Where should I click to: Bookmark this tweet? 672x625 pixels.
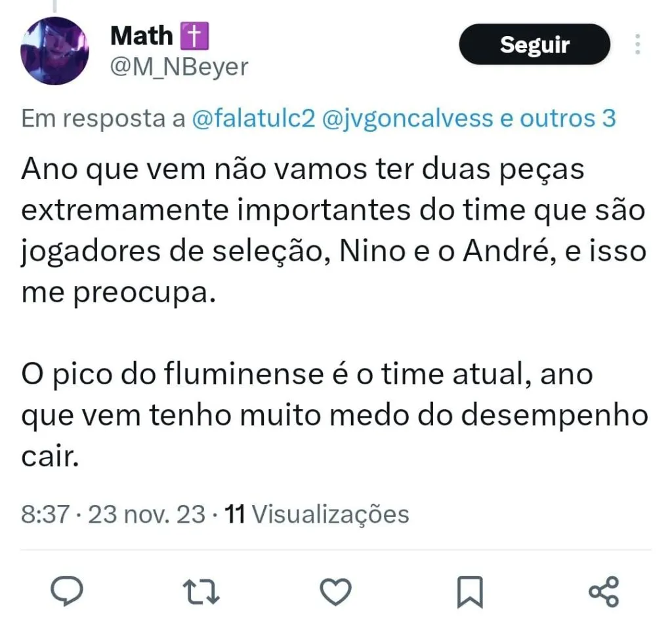(x=469, y=592)
